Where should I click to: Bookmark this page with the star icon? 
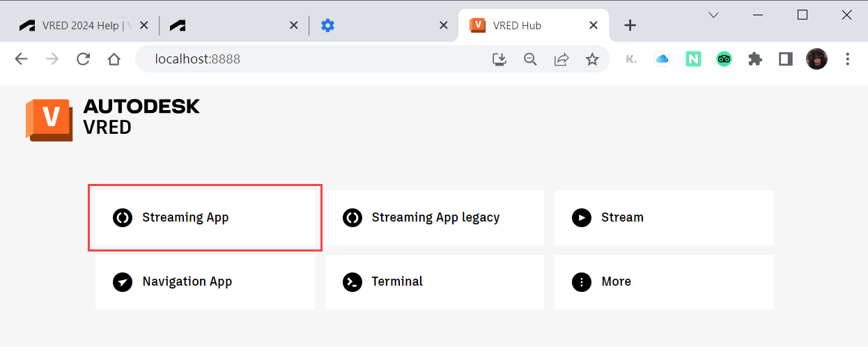click(592, 59)
